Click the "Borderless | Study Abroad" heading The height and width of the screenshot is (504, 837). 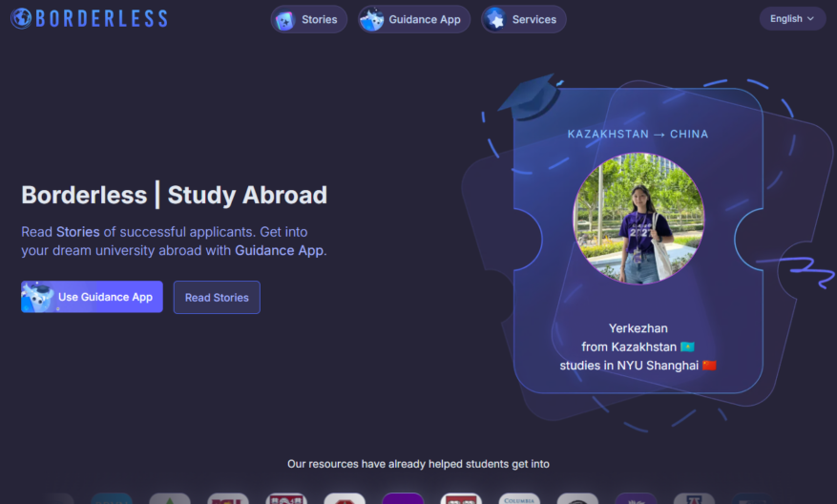pyautogui.click(x=174, y=195)
